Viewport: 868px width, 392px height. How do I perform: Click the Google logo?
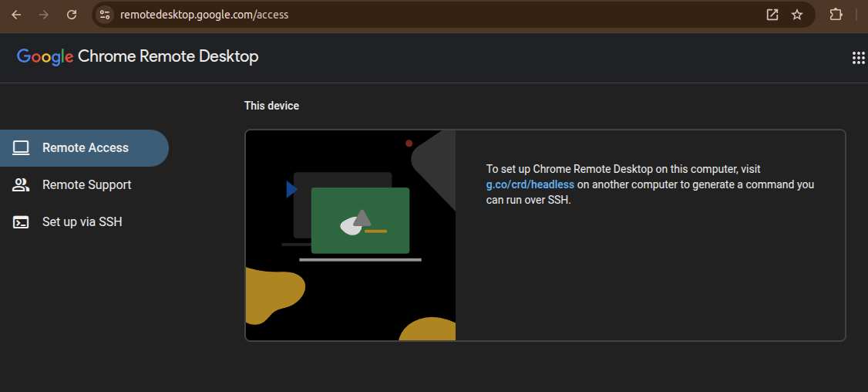45,56
